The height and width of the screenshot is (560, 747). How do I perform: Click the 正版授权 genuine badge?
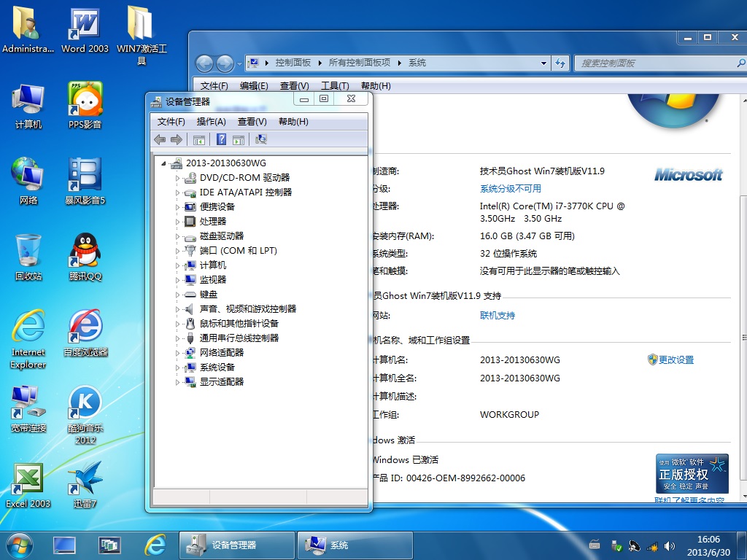(692, 473)
